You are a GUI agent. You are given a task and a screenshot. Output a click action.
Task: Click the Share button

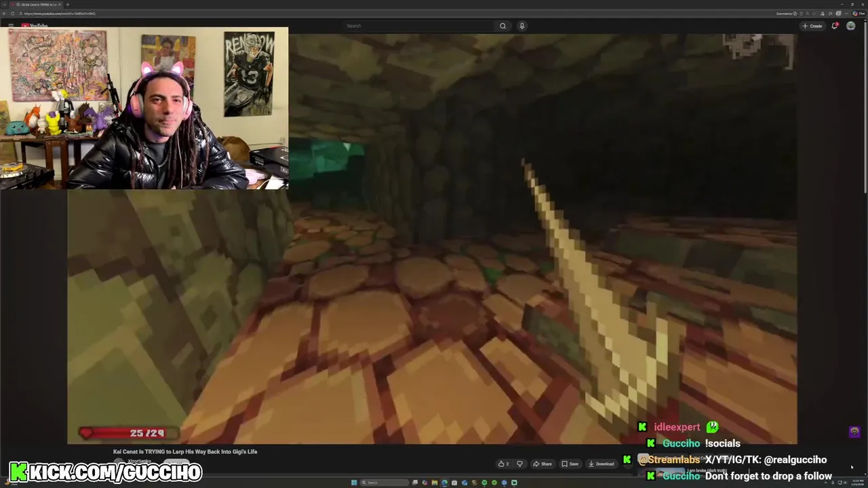coord(542,464)
